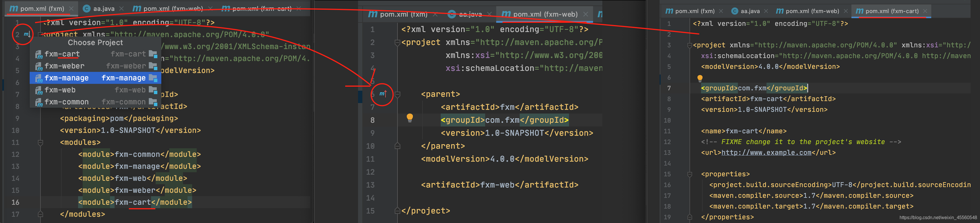Click the folder icon at end of fxm-common row
This screenshot has height=223, width=980.
[153, 102]
